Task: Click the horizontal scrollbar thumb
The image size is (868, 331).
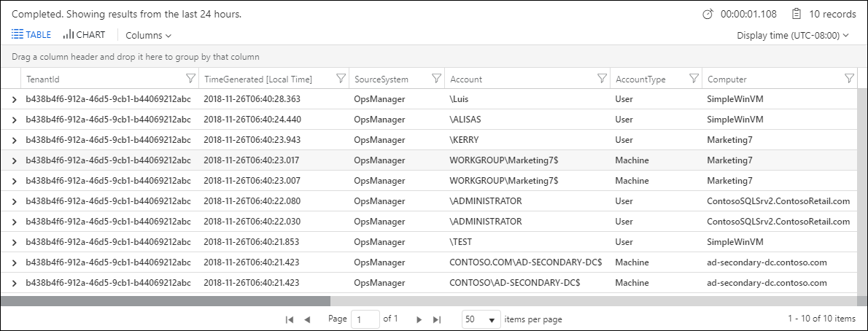Action: click(166, 300)
